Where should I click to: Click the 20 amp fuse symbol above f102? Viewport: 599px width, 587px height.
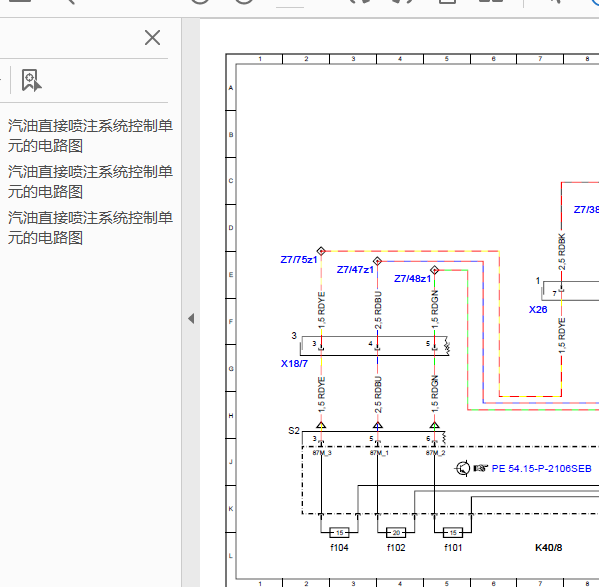pyautogui.click(x=396, y=532)
